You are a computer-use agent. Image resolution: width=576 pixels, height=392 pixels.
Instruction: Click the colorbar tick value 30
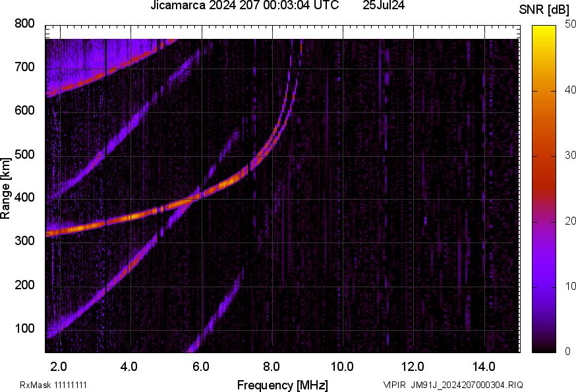[x=570, y=155]
